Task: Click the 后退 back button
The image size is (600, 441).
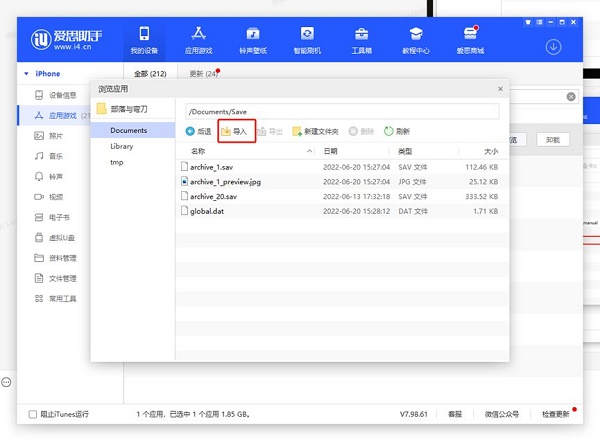Action: click(x=198, y=131)
